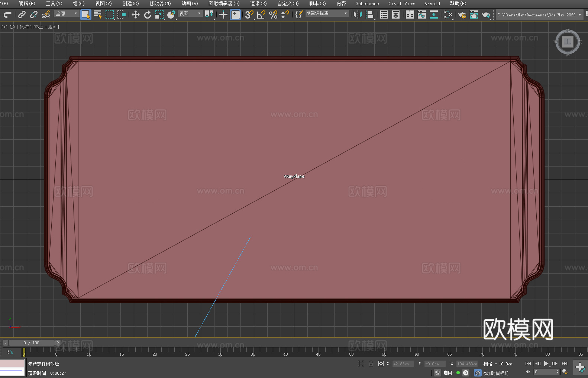This screenshot has height=378, width=588.
Task: Open Select by Name list icon
Action: (98, 14)
